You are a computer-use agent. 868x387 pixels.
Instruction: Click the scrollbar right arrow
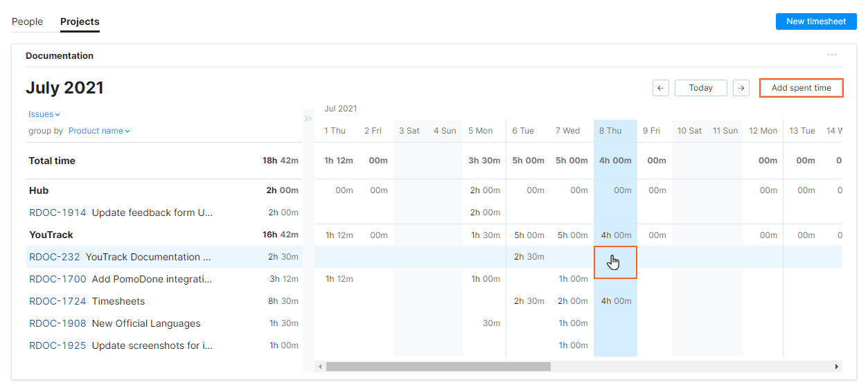837,366
